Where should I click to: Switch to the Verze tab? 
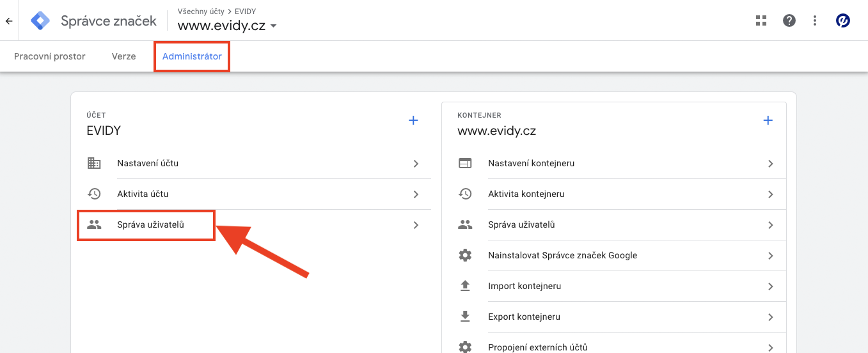click(x=123, y=56)
